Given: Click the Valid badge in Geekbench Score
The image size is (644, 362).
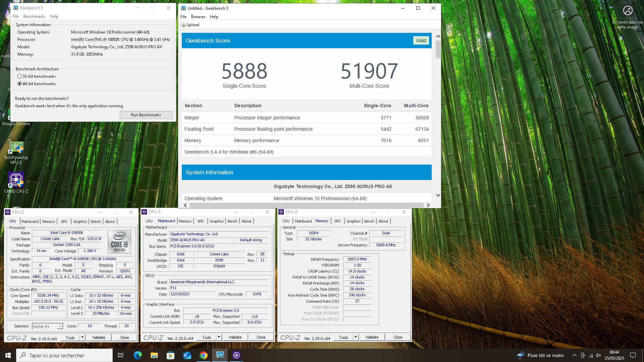Looking at the screenshot, I should (421, 41).
